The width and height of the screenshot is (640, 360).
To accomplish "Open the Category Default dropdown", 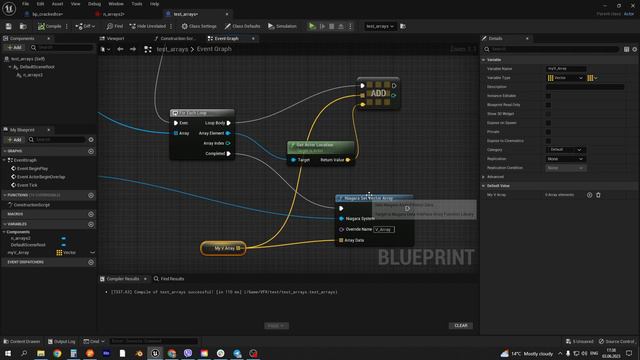I will [x=565, y=150].
